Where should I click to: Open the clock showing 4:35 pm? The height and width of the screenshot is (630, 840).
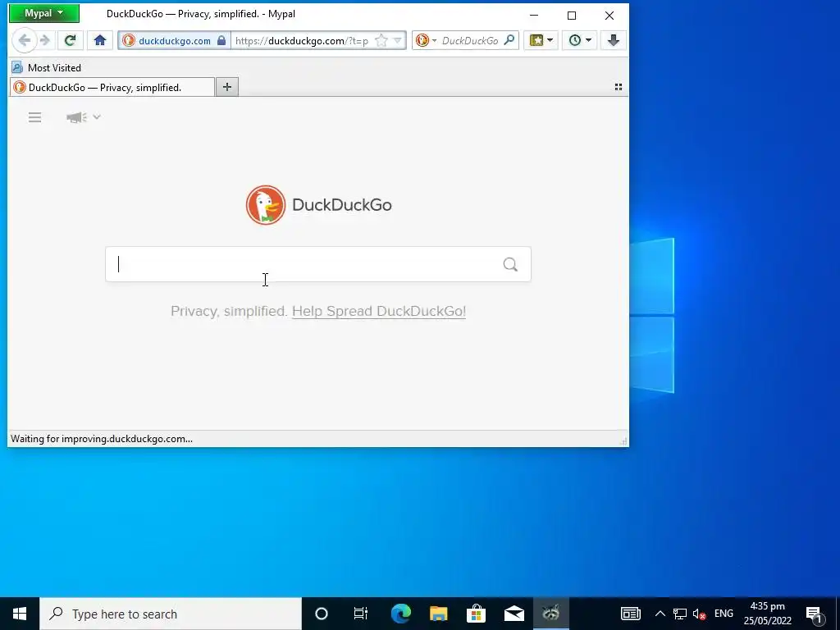[x=768, y=614]
